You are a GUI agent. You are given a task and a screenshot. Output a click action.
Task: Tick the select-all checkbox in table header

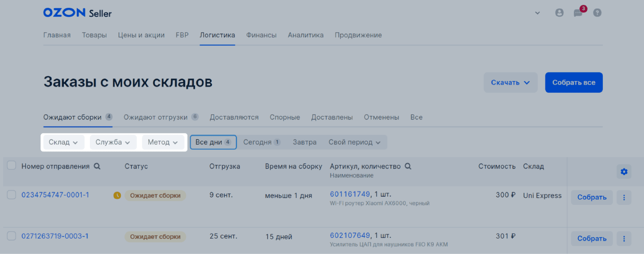tap(12, 165)
